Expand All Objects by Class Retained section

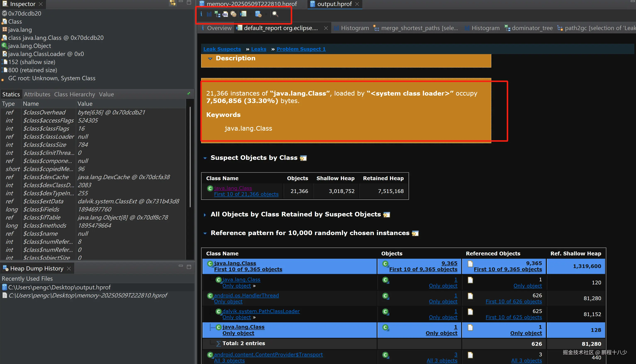(205, 215)
